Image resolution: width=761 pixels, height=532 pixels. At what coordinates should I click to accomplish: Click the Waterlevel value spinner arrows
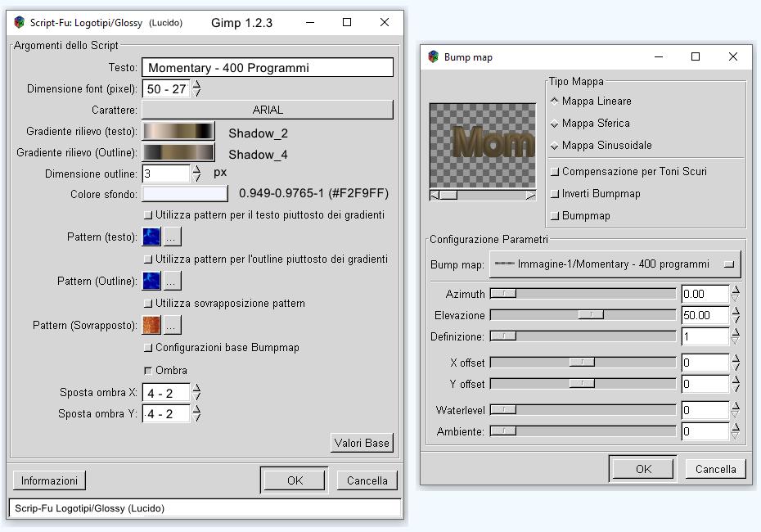tap(736, 410)
